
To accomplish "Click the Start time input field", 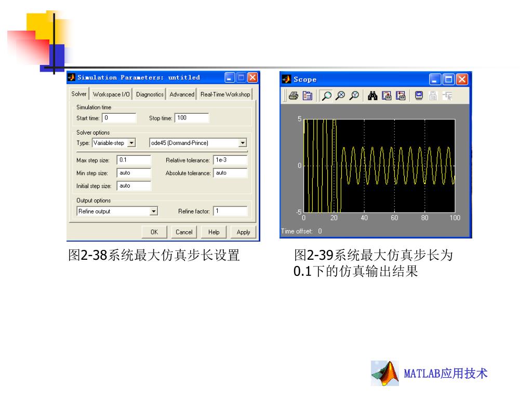I will [119, 118].
